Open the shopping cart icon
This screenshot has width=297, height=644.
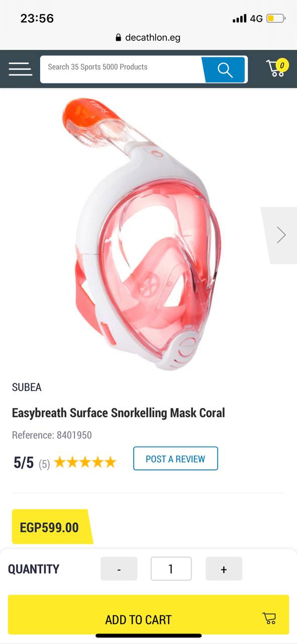click(x=275, y=68)
